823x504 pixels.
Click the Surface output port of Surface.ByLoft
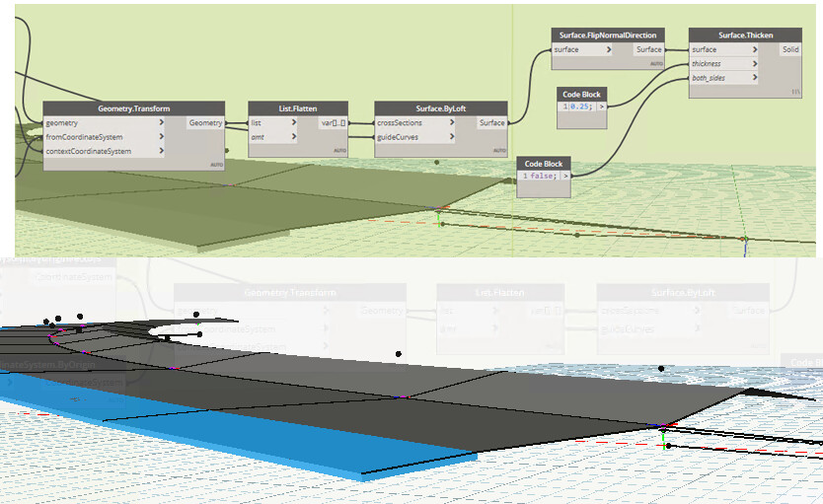click(x=491, y=122)
